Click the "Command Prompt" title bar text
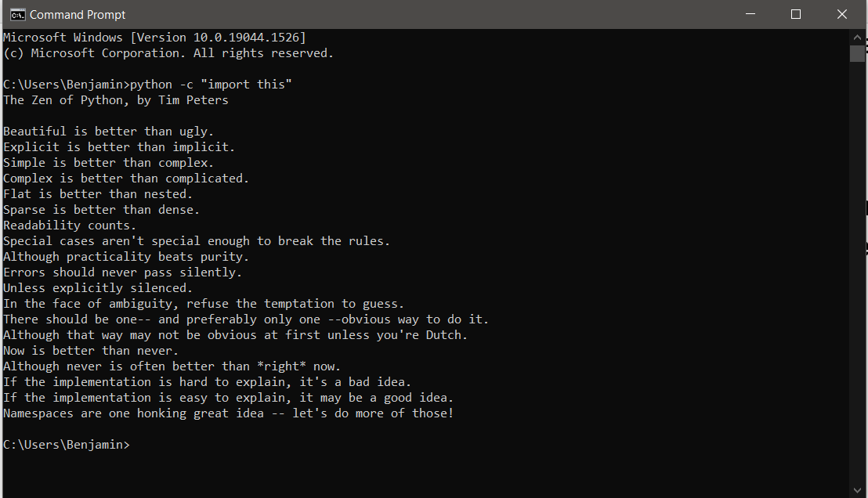868x498 pixels. pos(78,15)
